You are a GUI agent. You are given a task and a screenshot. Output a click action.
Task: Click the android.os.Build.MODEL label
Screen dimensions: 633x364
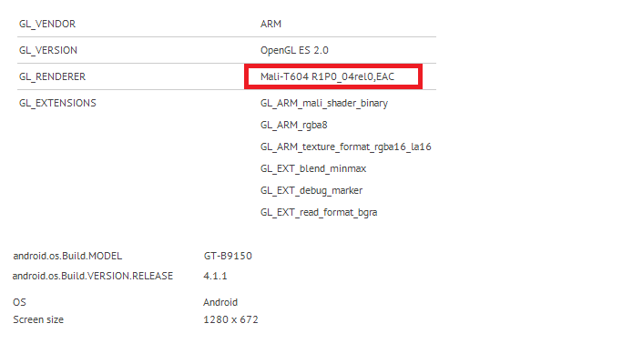pyautogui.click(x=67, y=257)
